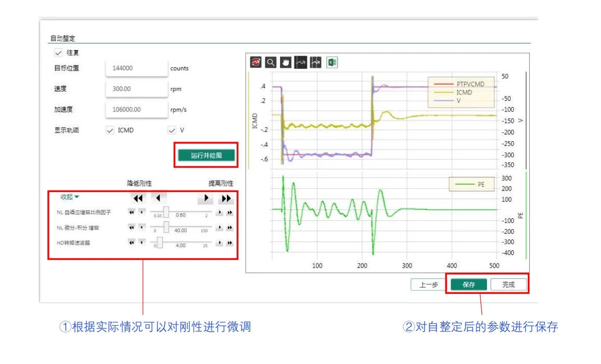Click 完成 to finish auto tuning
This screenshot has width=601, height=364.
pyautogui.click(x=508, y=285)
